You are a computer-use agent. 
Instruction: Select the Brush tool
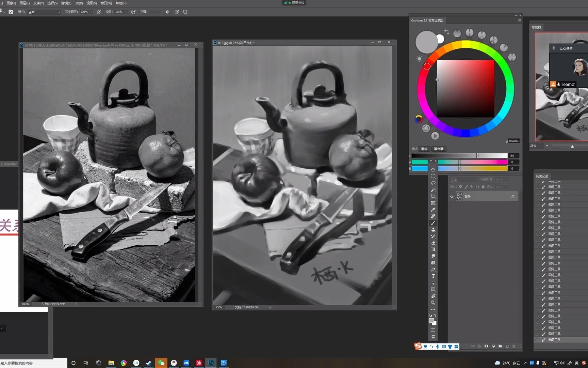click(433, 223)
